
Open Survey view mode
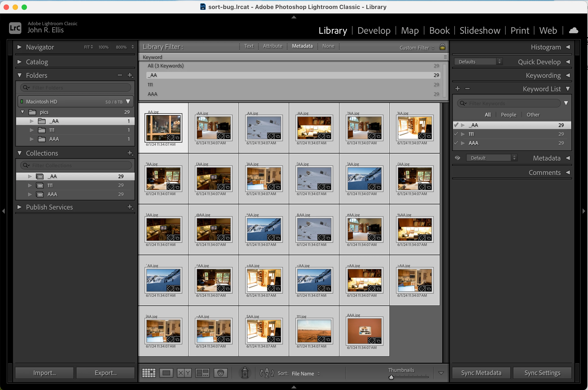(202, 373)
